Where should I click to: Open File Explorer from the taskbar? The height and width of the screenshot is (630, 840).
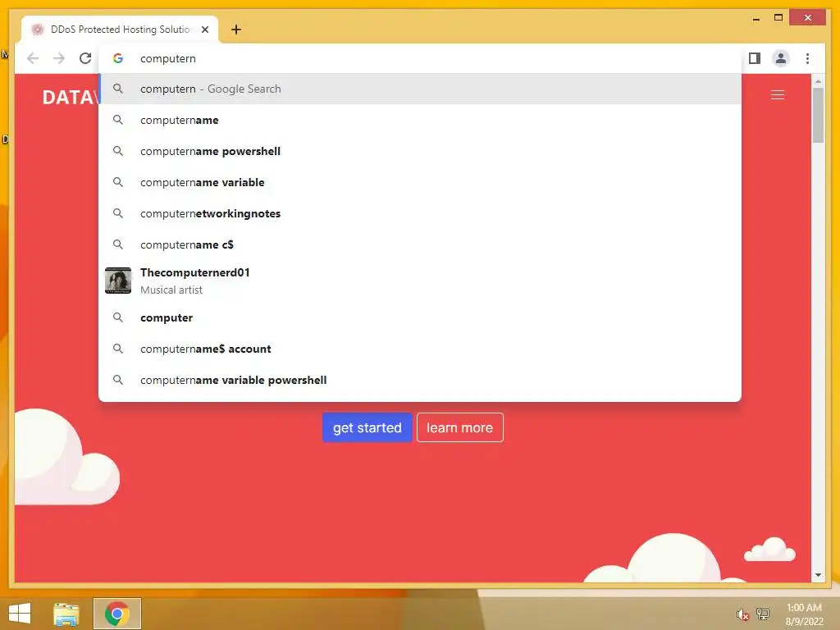pos(66,614)
